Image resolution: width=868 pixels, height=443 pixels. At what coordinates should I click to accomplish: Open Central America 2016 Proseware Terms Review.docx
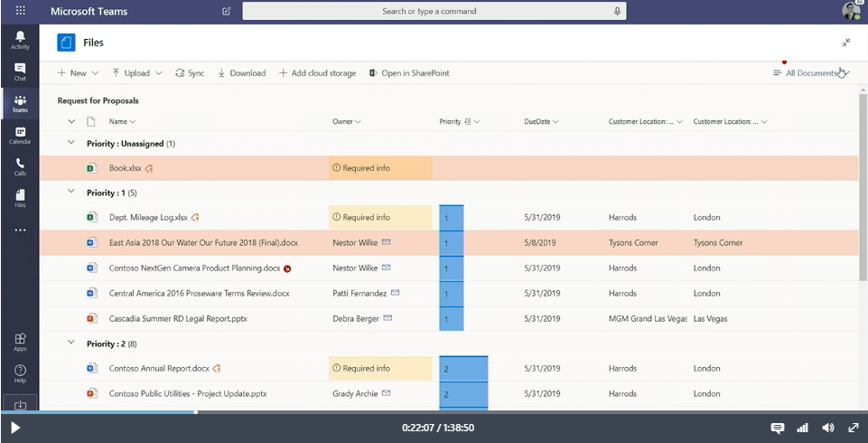coord(200,294)
